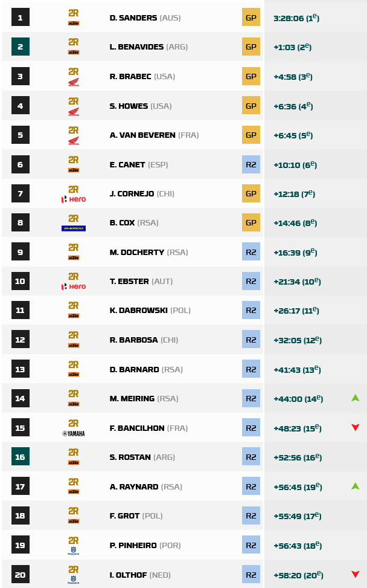Select rider T. Ebster (AUT)
Screen dimensions: 367x588
141,282
